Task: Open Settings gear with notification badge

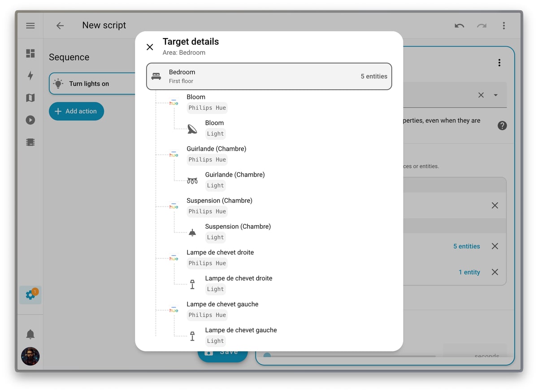Action: pyautogui.click(x=30, y=295)
